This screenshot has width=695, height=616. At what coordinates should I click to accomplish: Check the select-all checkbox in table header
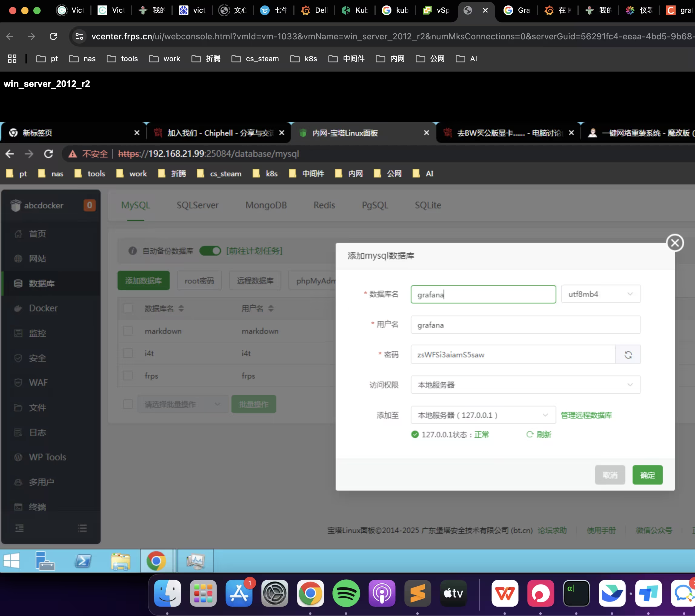click(128, 308)
